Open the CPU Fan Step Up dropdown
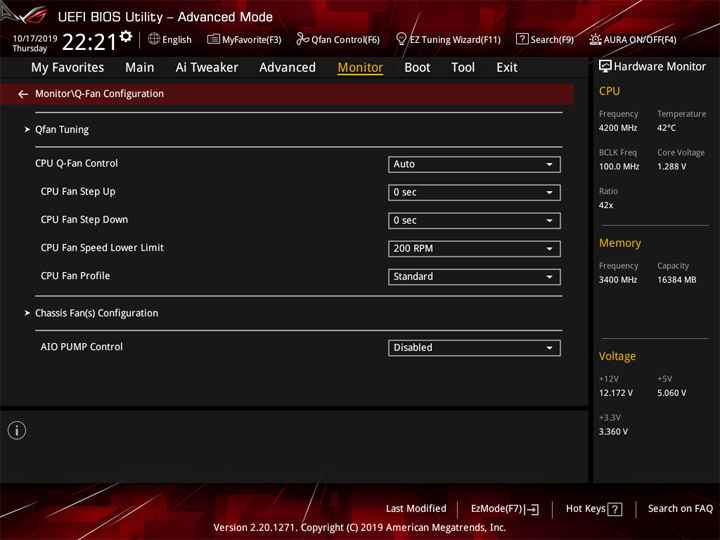The width and height of the screenshot is (720, 540). pyautogui.click(x=474, y=192)
